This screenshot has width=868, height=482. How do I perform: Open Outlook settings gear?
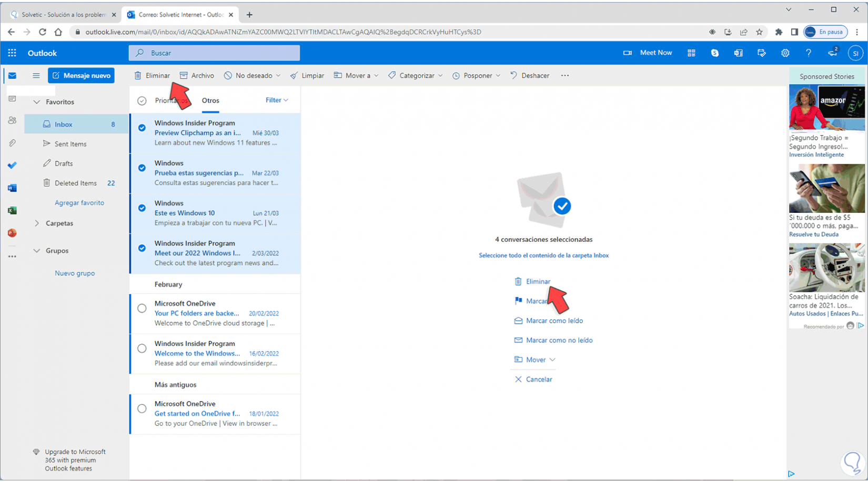point(785,53)
